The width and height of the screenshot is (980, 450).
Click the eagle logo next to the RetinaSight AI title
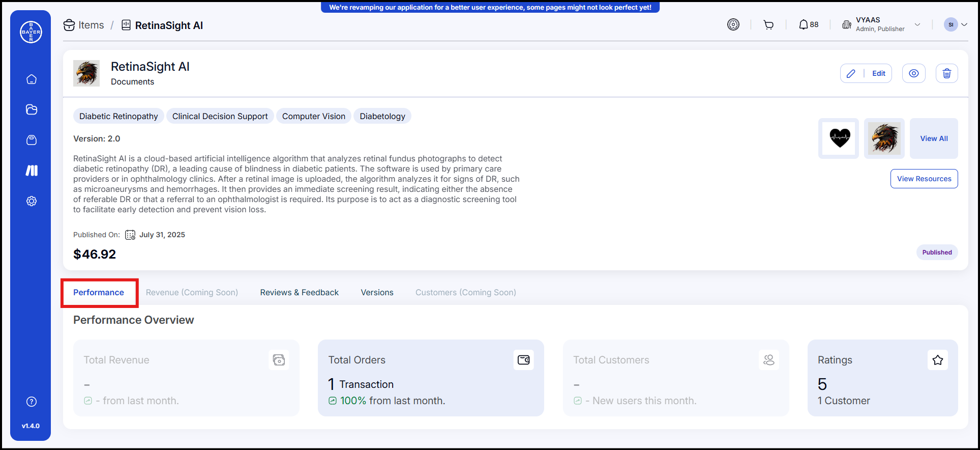click(86, 73)
